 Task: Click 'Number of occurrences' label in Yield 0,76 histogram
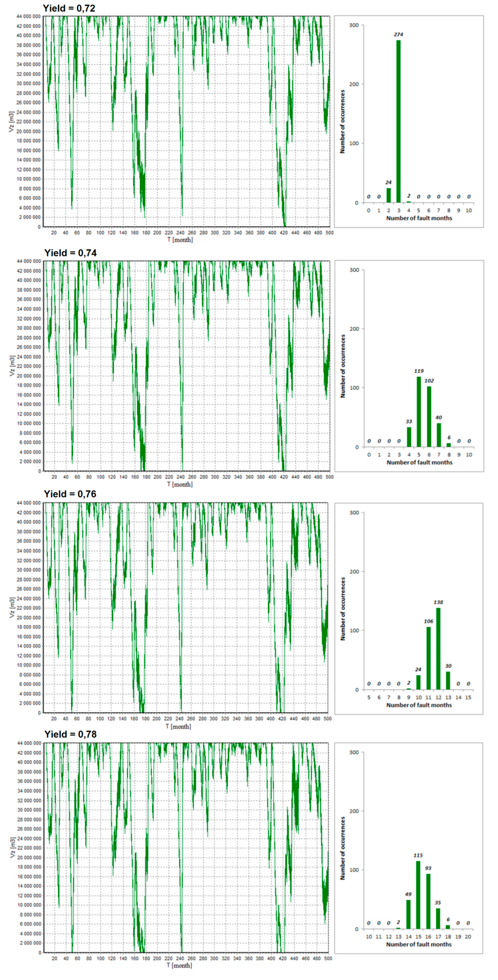tap(343, 609)
